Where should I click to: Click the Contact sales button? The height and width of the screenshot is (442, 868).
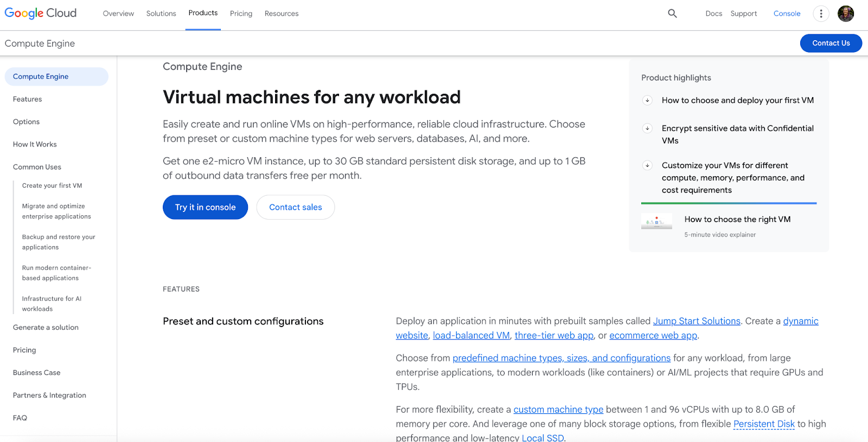click(x=295, y=207)
